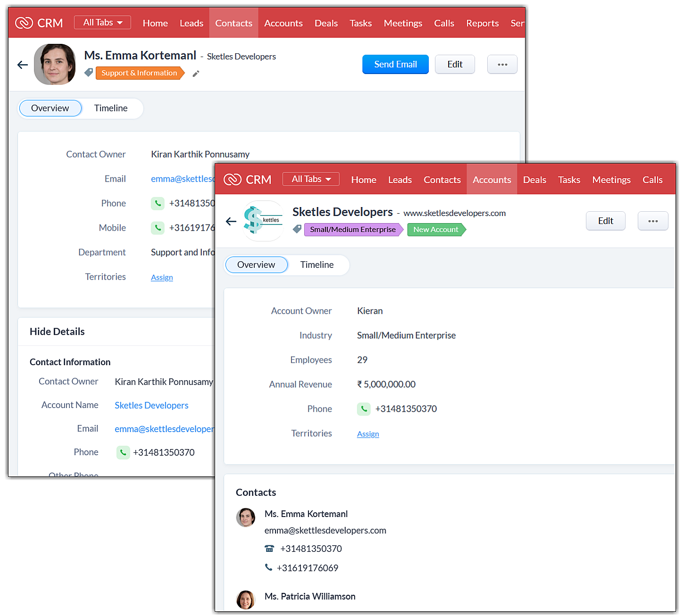Collapse the section using Hide Details
Viewport: 684px width, 616px height.
pos(57,332)
